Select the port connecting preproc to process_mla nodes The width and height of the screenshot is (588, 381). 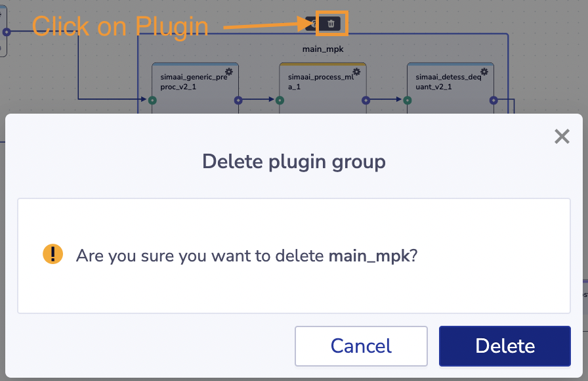[238, 101]
